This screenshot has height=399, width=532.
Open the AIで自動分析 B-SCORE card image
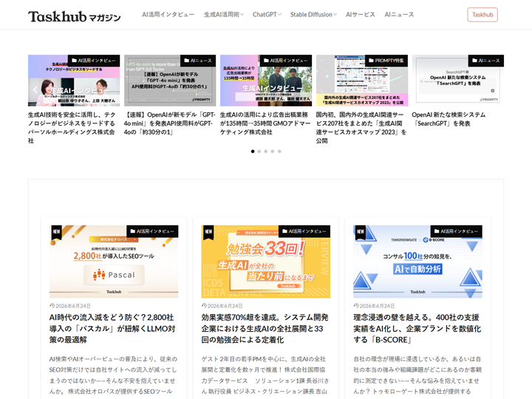[x=417, y=262]
